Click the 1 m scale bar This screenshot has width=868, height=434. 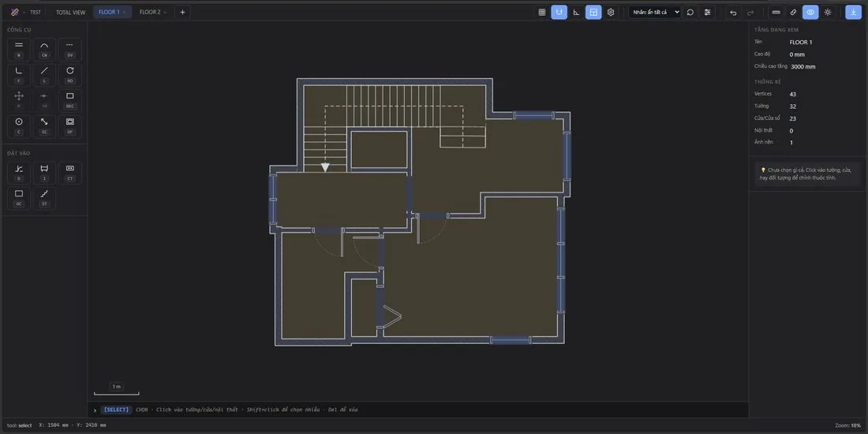[116, 389]
